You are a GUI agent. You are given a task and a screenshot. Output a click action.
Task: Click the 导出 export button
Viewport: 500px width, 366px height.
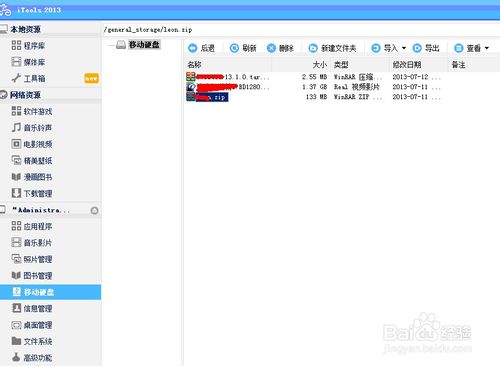426,48
